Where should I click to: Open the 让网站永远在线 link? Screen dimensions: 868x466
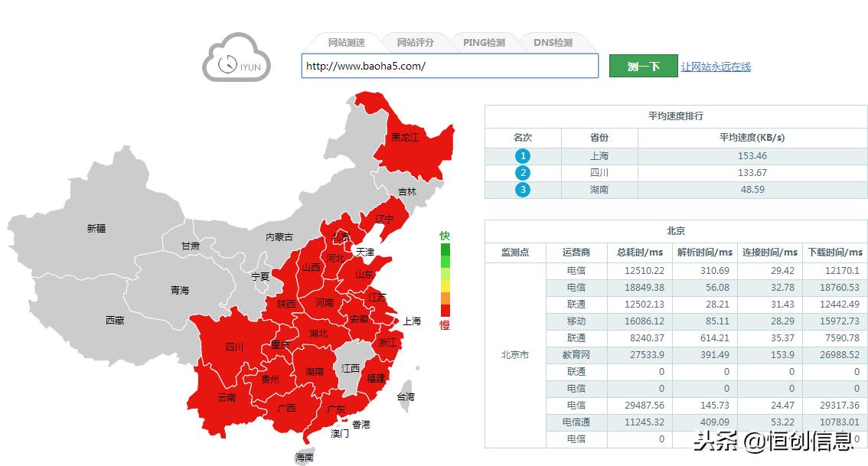pos(716,66)
